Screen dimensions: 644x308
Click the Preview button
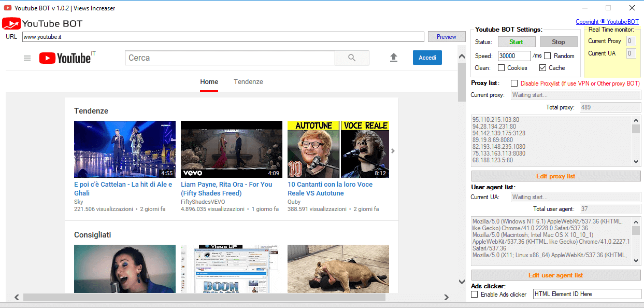pos(446,37)
